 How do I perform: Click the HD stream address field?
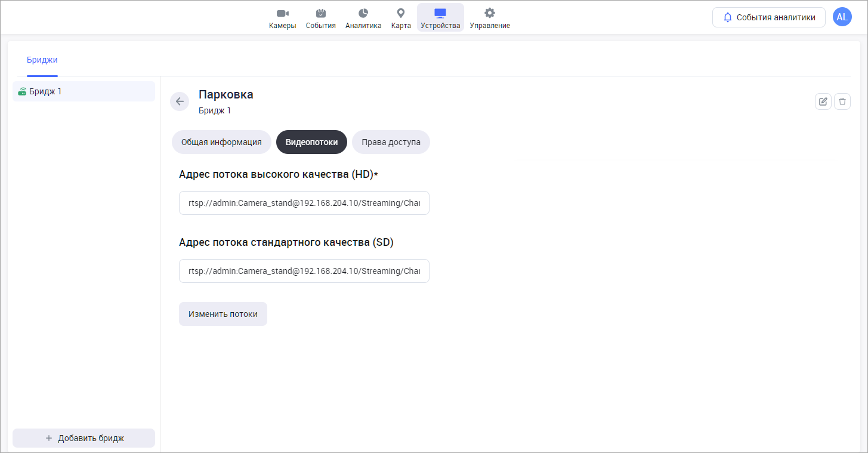304,203
